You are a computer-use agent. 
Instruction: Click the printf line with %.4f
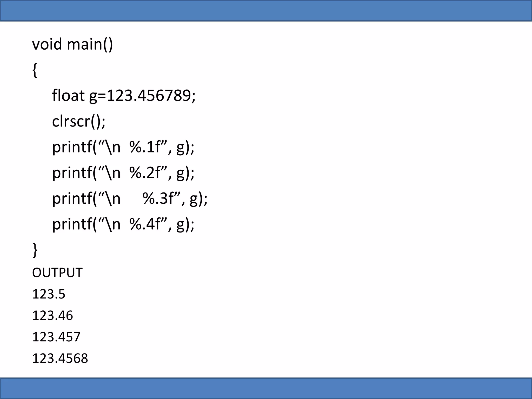coord(123,224)
